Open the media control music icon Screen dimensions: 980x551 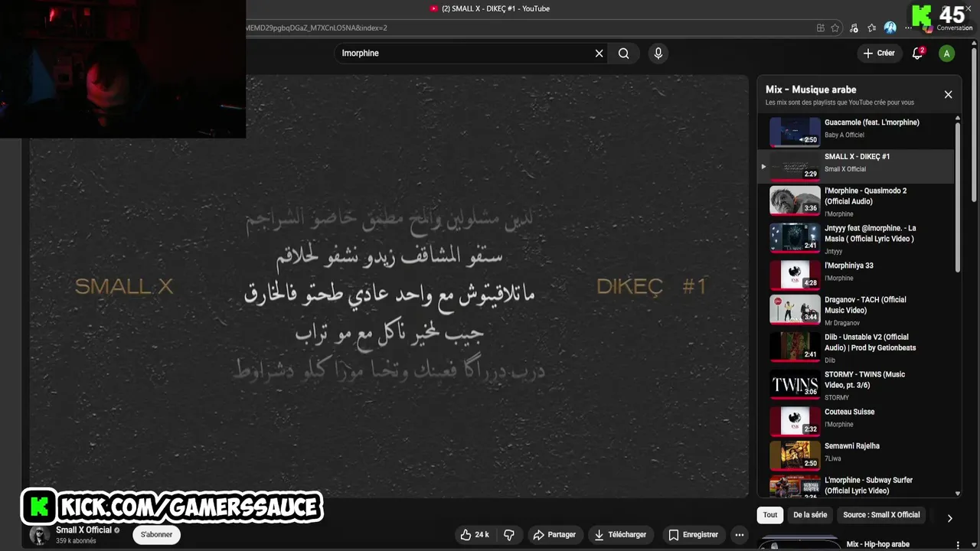click(x=854, y=28)
